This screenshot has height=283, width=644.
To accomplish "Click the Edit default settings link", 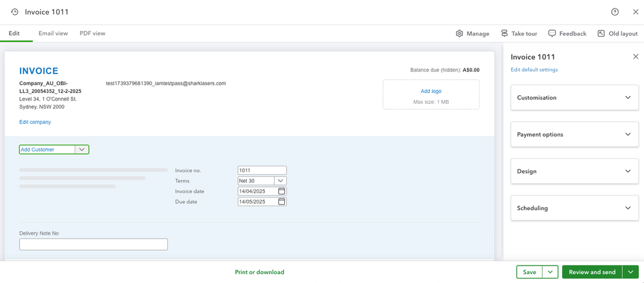I will pyautogui.click(x=534, y=70).
